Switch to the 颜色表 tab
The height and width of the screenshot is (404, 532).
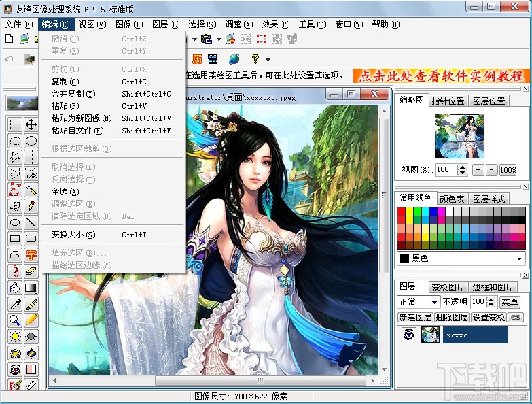pos(452,199)
